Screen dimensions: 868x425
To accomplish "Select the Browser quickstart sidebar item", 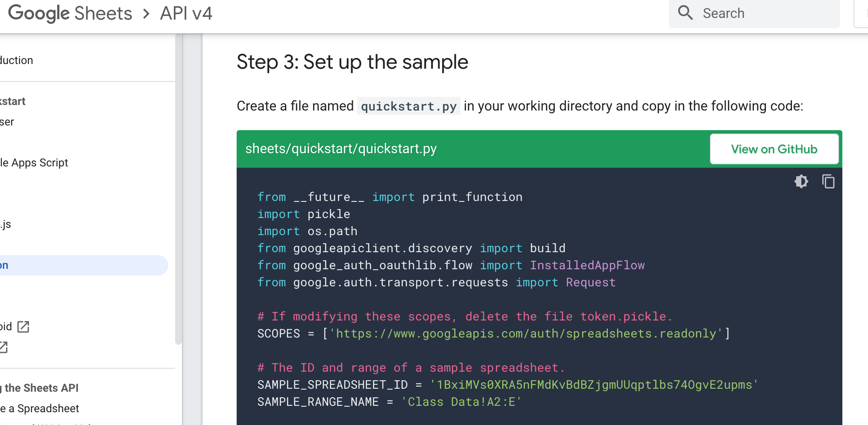I will pyautogui.click(x=7, y=122).
